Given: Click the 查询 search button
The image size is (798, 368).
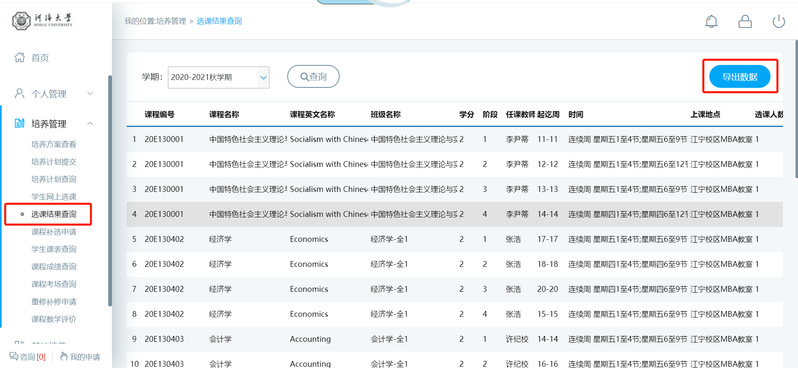Looking at the screenshot, I should click(x=314, y=77).
